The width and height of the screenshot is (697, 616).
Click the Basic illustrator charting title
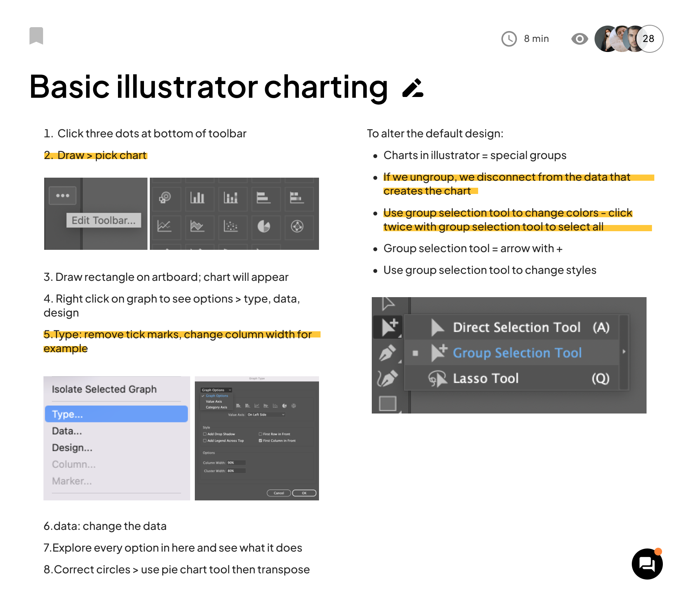pos(208,87)
